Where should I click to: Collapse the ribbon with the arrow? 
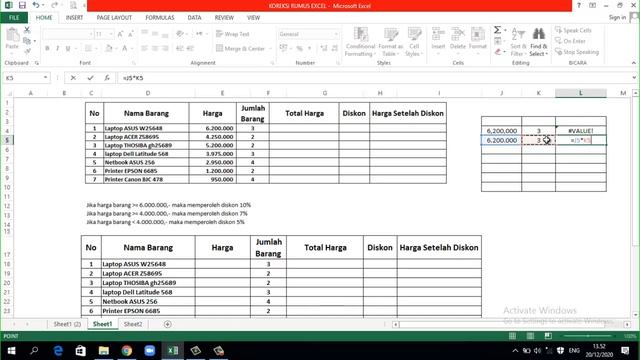[x=633, y=63]
